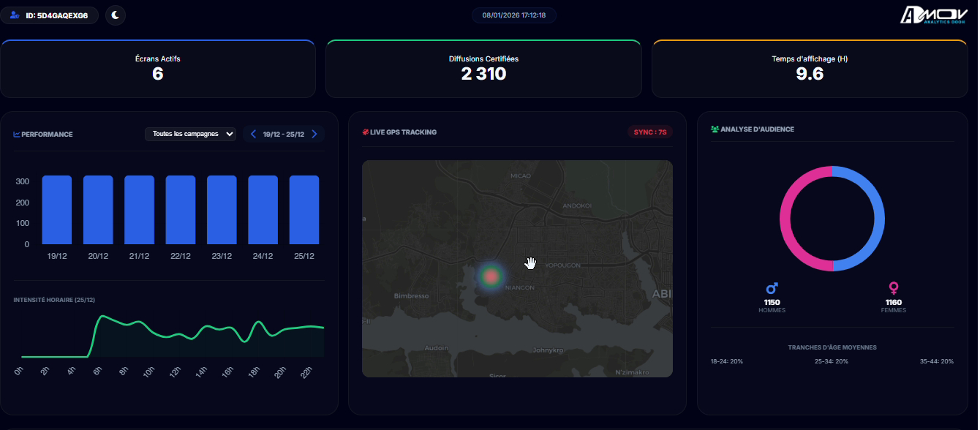Click the Performance chart icon

click(17, 135)
